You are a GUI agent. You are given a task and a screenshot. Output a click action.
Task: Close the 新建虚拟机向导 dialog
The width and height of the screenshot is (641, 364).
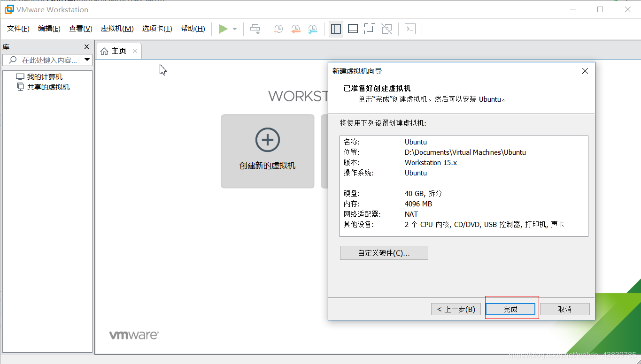click(585, 71)
